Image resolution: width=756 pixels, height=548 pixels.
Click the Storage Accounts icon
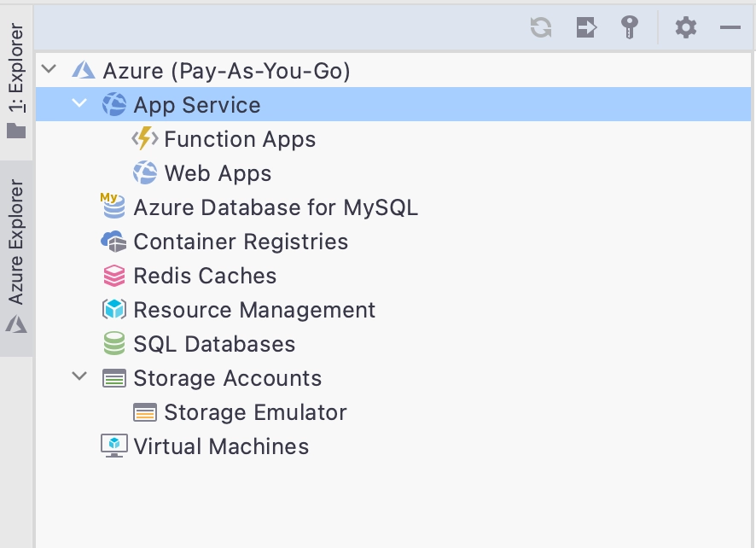tap(114, 378)
